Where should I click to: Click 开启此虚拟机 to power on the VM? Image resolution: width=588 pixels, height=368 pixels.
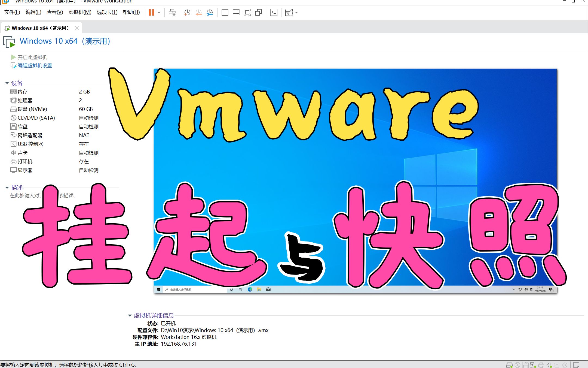coord(29,57)
